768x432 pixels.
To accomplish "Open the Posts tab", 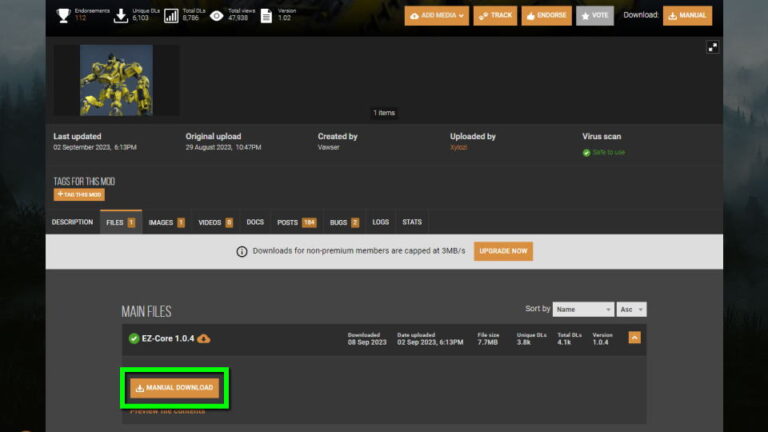I will [295, 222].
